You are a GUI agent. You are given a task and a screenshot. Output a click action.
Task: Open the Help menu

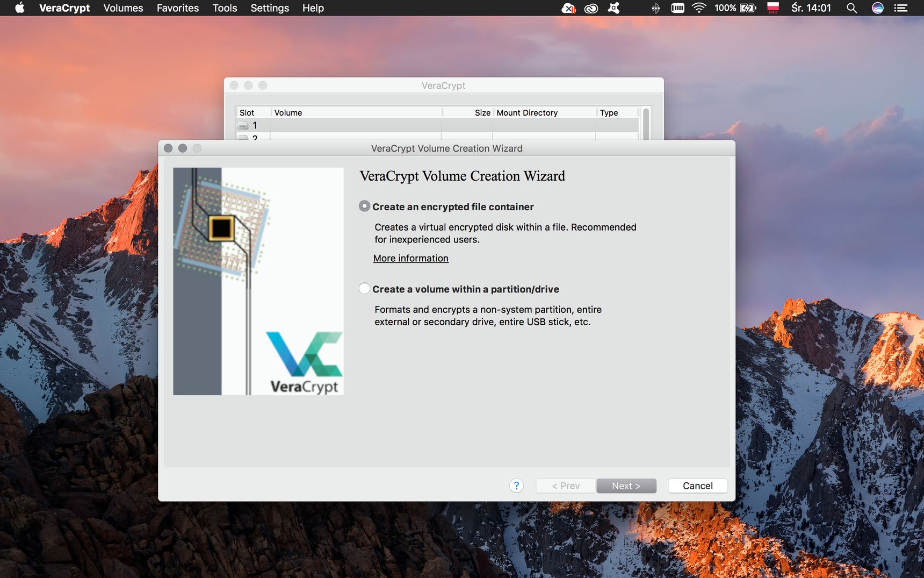[x=313, y=8]
